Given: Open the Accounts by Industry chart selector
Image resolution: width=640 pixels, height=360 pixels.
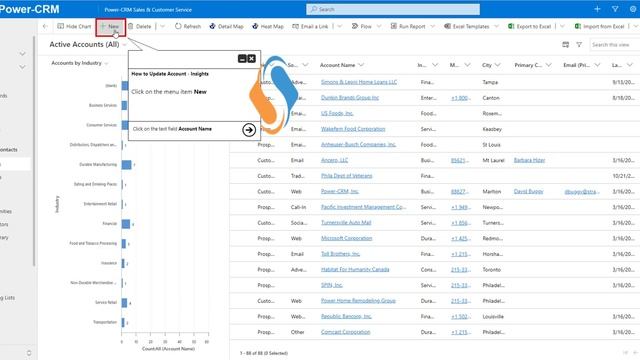Looking at the screenshot, I should pyautogui.click(x=80, y=63).
